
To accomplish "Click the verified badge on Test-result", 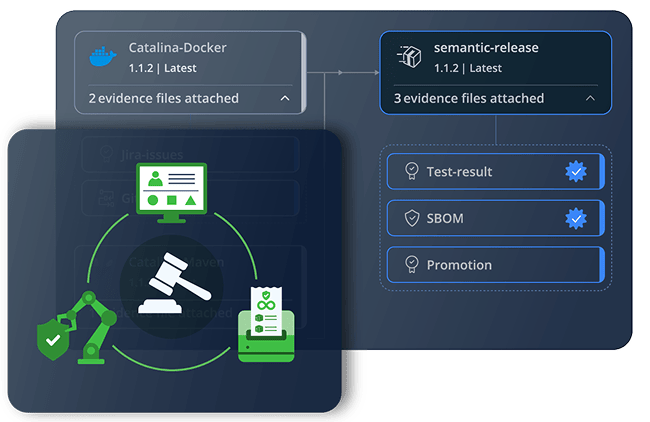I will click(x=576, y=171).
